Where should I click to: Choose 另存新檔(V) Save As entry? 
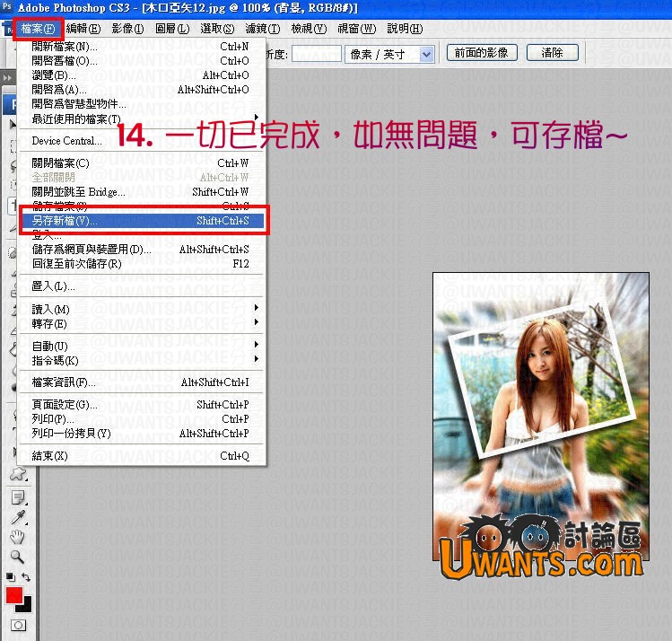point(141,220)
